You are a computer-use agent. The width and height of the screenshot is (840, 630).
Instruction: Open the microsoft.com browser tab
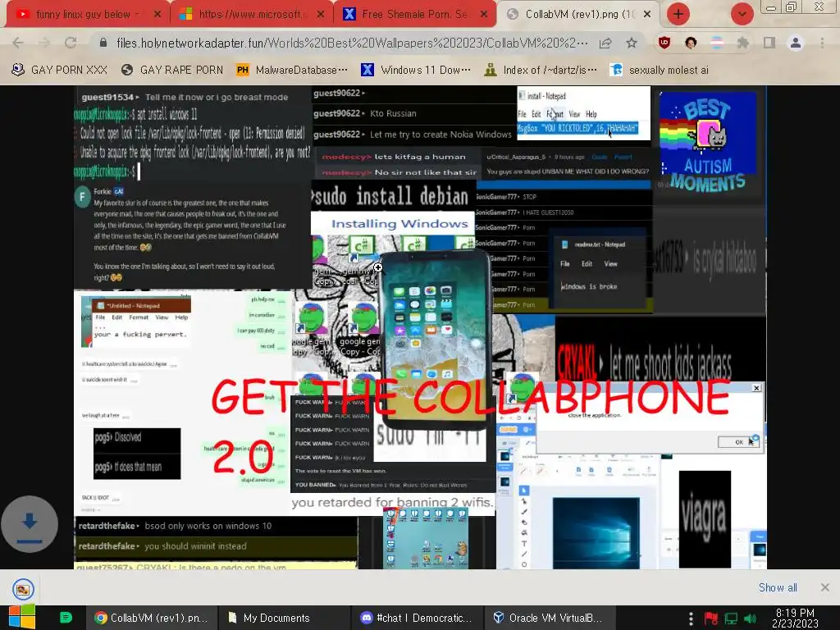coord(251,15)
